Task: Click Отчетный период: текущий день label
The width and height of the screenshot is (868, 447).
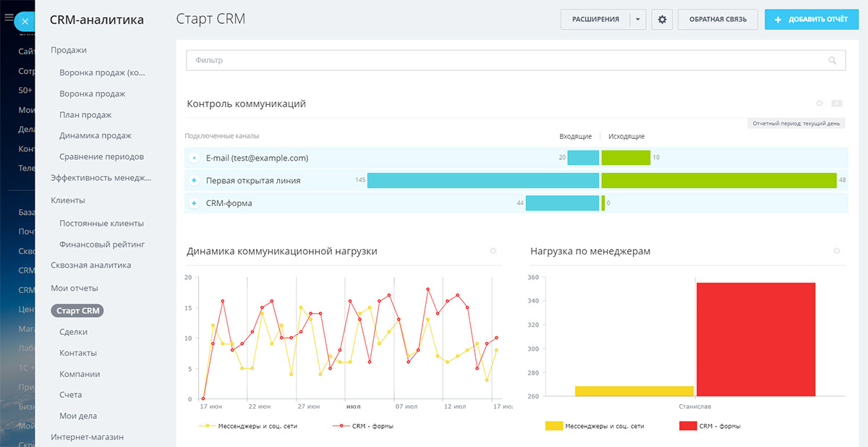Action: [x=796, y=124]
